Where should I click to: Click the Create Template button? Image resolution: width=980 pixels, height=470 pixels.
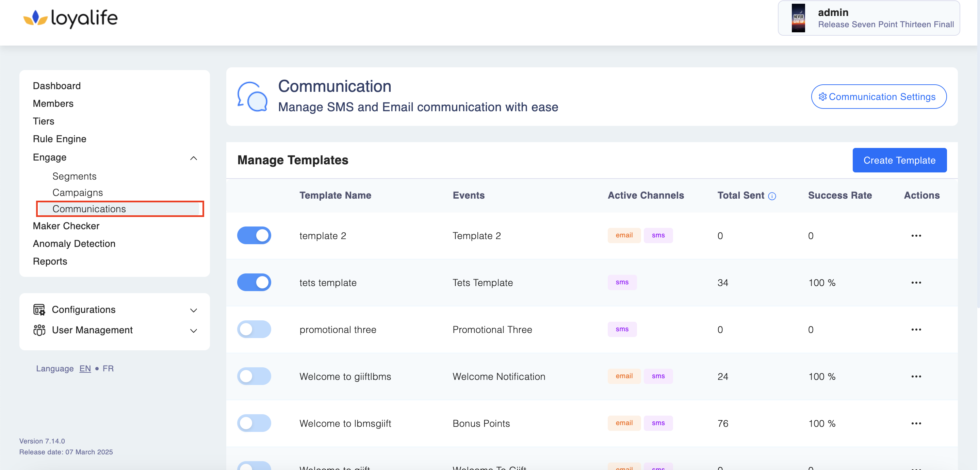899,160
